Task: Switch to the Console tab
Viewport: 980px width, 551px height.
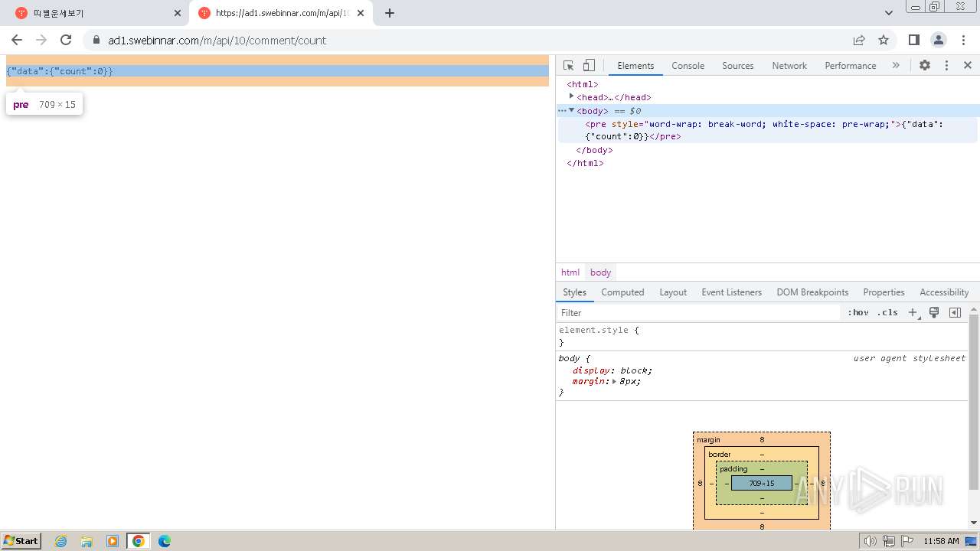Action: (x=688, y=66)
